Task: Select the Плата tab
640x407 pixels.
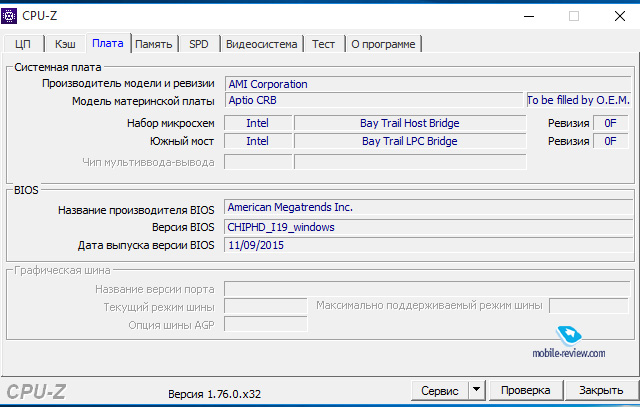Action: (x=108, y=43)
